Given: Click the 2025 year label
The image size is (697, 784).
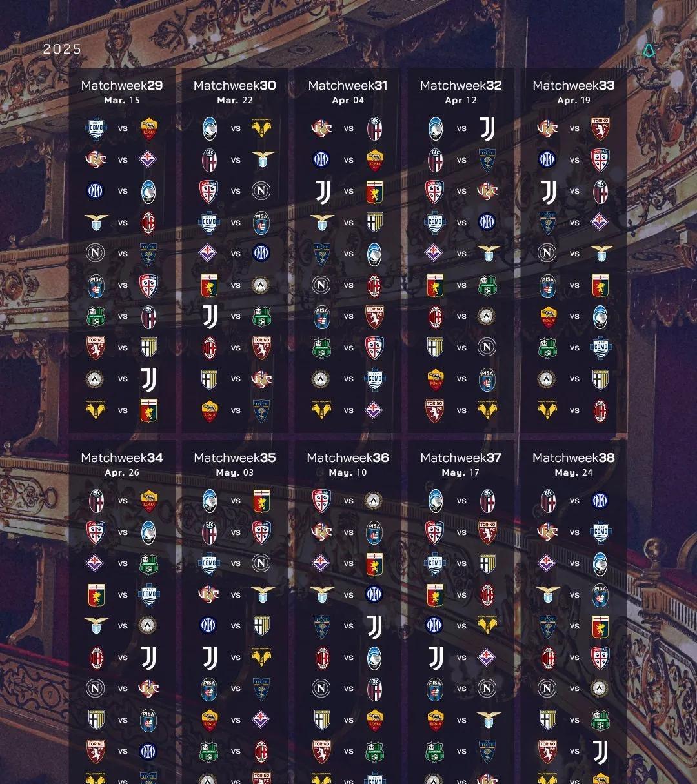Looking at the screenshot, I should point(62,49).
